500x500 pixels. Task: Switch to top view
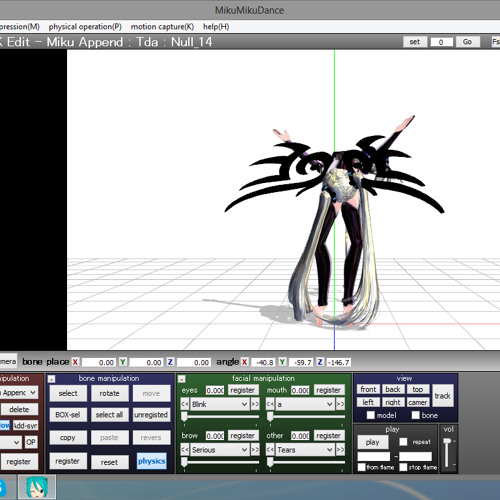418,389
